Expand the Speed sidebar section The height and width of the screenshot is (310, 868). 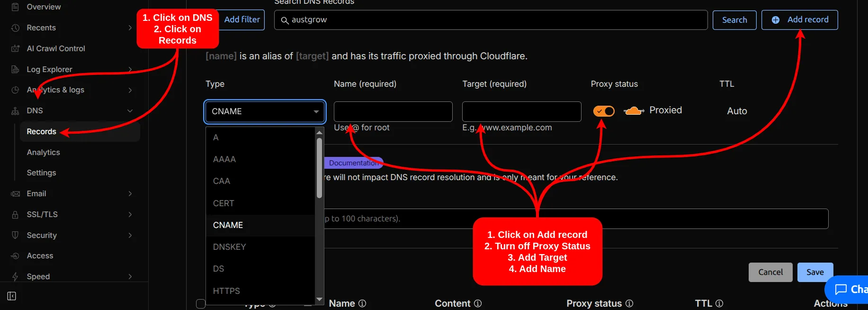[130, 276]
